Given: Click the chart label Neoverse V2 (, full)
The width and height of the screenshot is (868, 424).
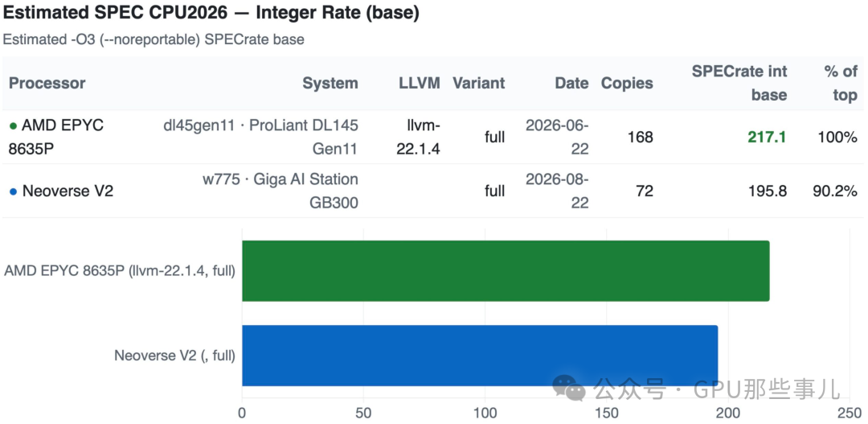Looking at the screenshot, I should tap(175, 356).
